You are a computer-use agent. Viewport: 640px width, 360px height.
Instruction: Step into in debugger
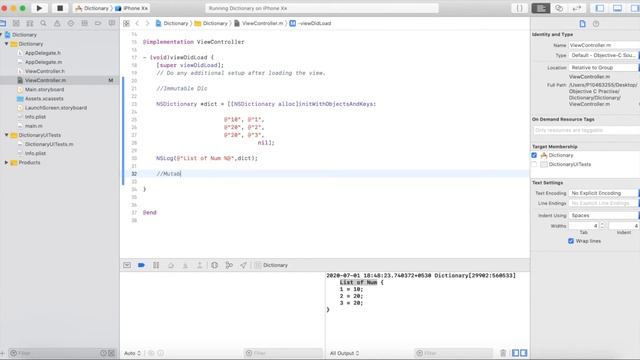[185, 265]
